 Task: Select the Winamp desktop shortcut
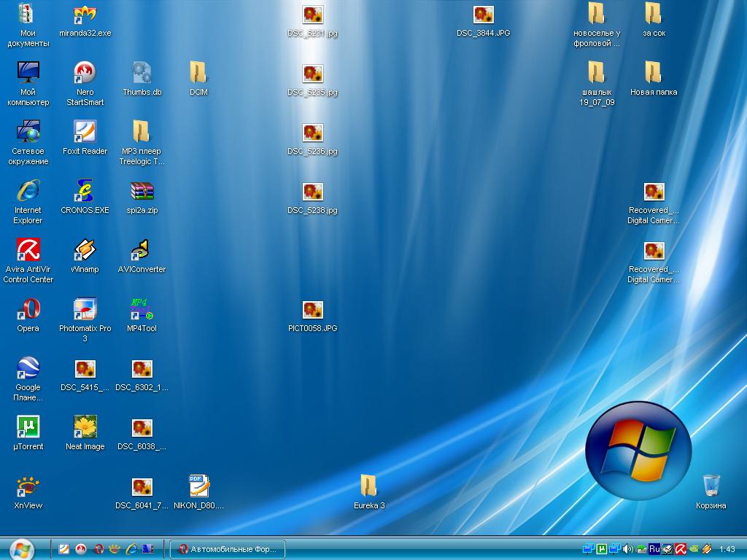pyautogui.click(x=85, y=251)
